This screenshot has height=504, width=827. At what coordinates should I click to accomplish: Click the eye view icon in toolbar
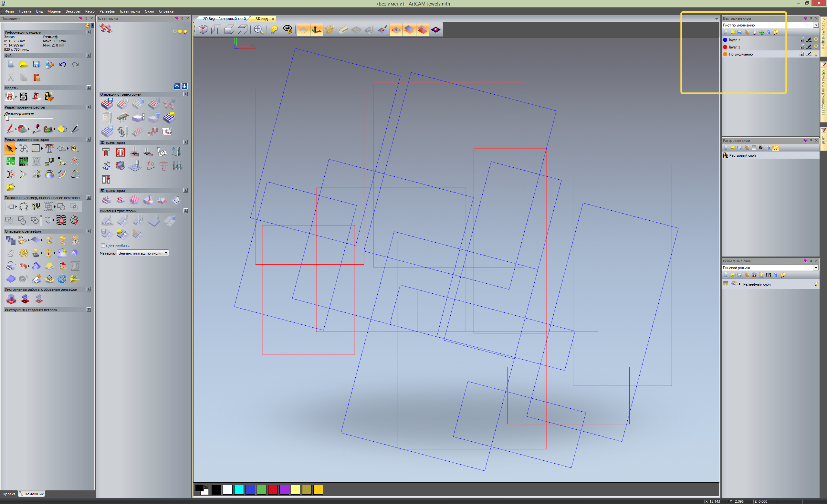click(x=287, y=29)
